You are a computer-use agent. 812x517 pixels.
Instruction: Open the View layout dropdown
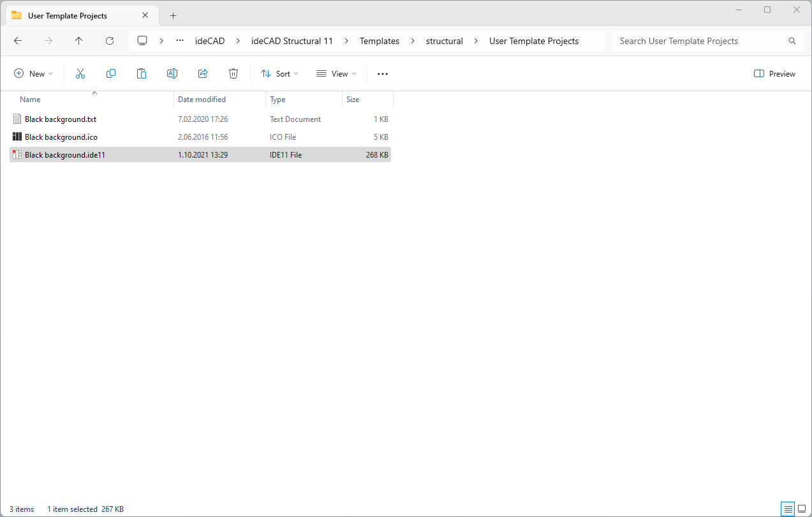click(336, 74)
